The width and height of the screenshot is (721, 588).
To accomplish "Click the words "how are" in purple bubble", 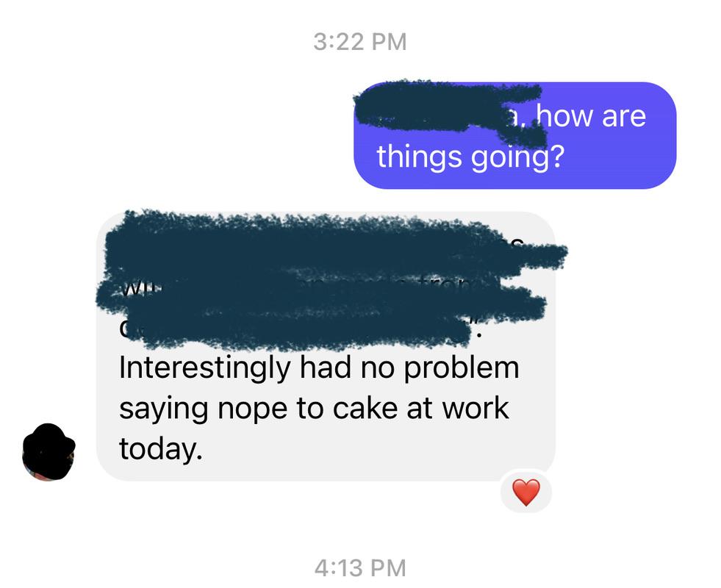I will (590, 115).
